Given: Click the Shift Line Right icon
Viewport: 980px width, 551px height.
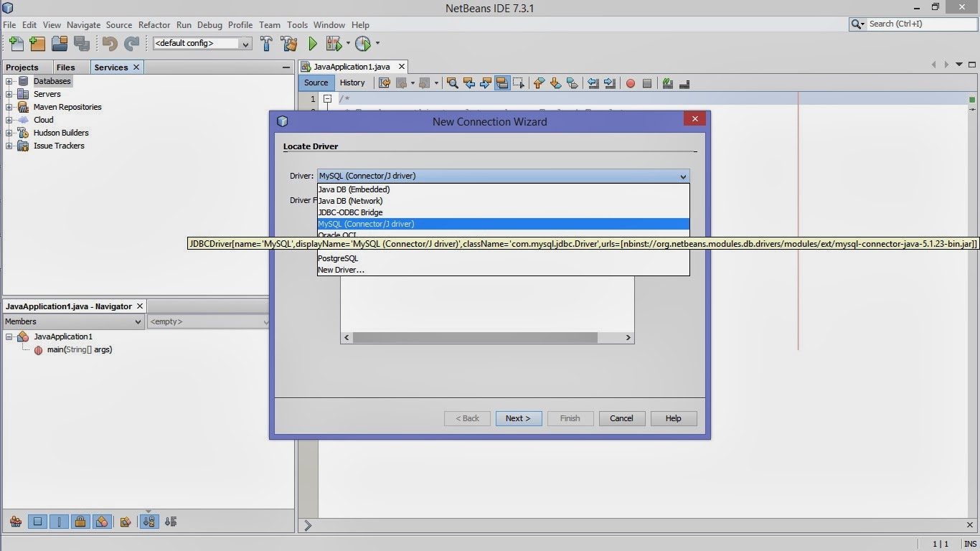Looking at the screenshot, I should [610, 83].
